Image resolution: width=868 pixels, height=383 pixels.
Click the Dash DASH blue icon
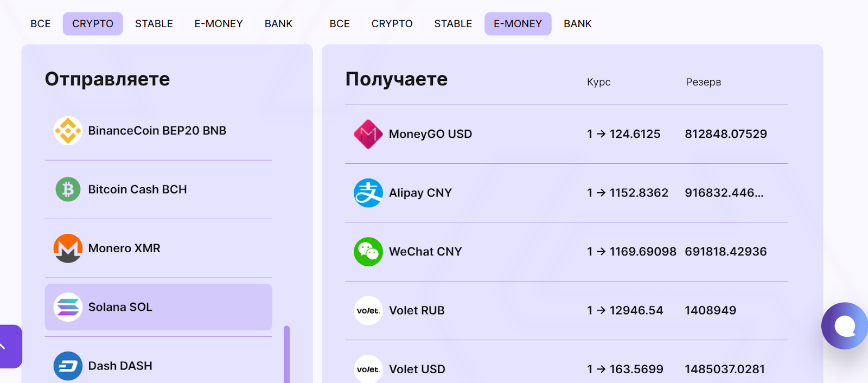[x=68, y=366]
